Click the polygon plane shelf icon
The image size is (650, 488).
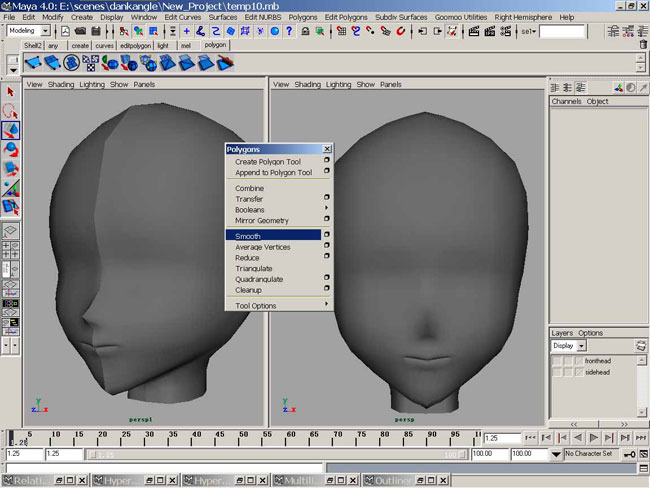point(32,63)
